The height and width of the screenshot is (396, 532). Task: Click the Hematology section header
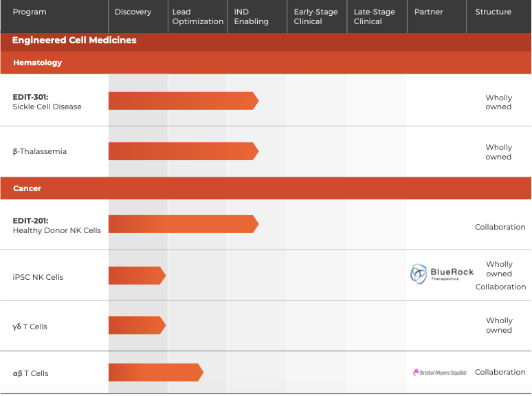[x=37, y=63]
